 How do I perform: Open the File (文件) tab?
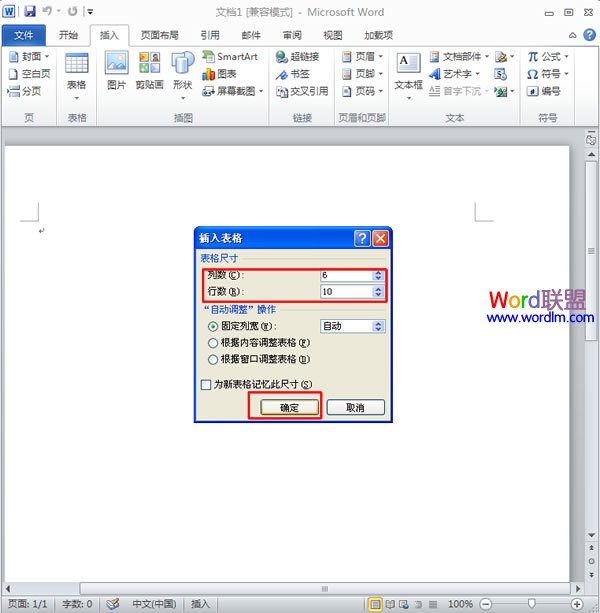point(24,36)
